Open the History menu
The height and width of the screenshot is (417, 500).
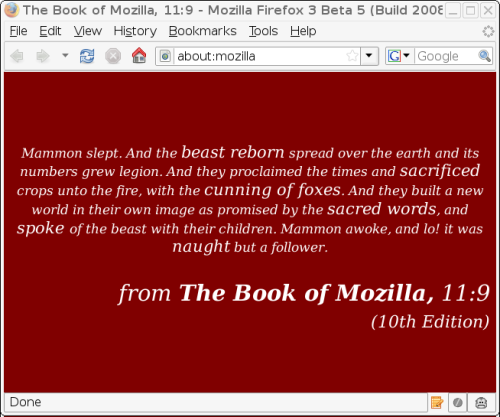click(x=135, y=31)
